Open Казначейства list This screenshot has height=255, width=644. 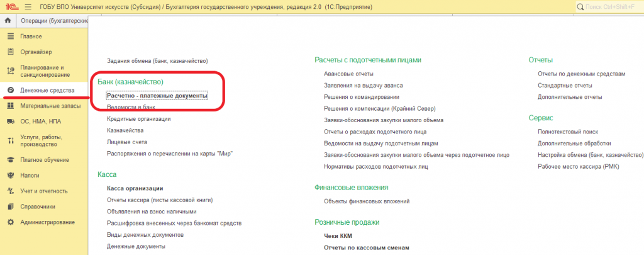pos(125,130)
